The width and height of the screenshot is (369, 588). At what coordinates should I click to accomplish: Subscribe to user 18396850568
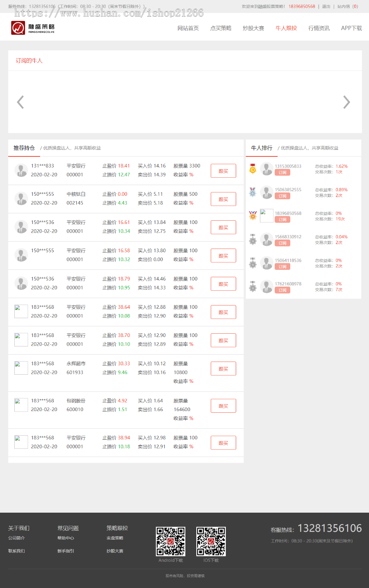pyautogui.click(x=282, y=219)
